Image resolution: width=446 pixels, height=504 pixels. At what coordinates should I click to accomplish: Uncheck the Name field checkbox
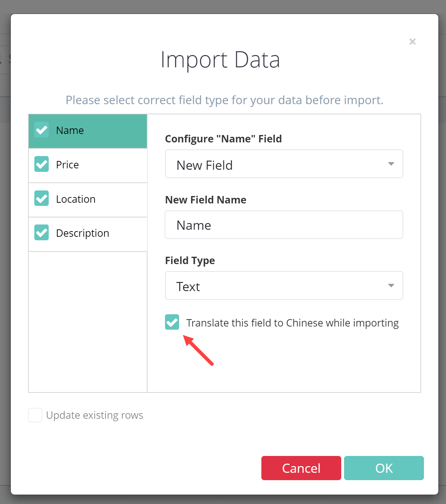click(42, 130)
